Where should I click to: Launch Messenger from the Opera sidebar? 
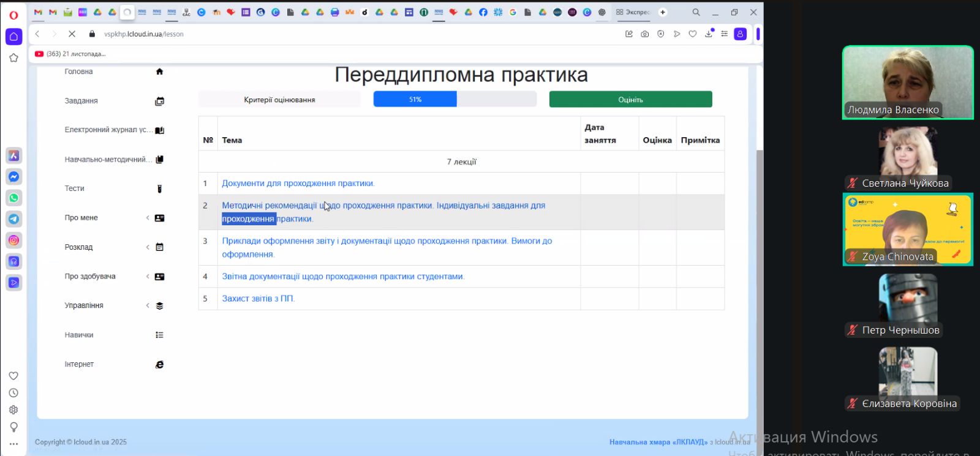13,177
